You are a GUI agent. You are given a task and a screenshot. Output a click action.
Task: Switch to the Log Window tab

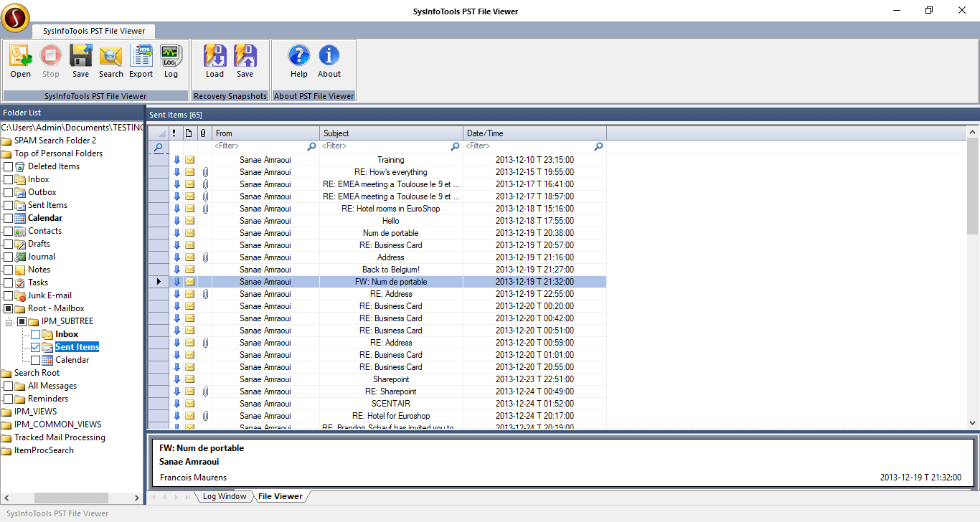click(225, 495)
